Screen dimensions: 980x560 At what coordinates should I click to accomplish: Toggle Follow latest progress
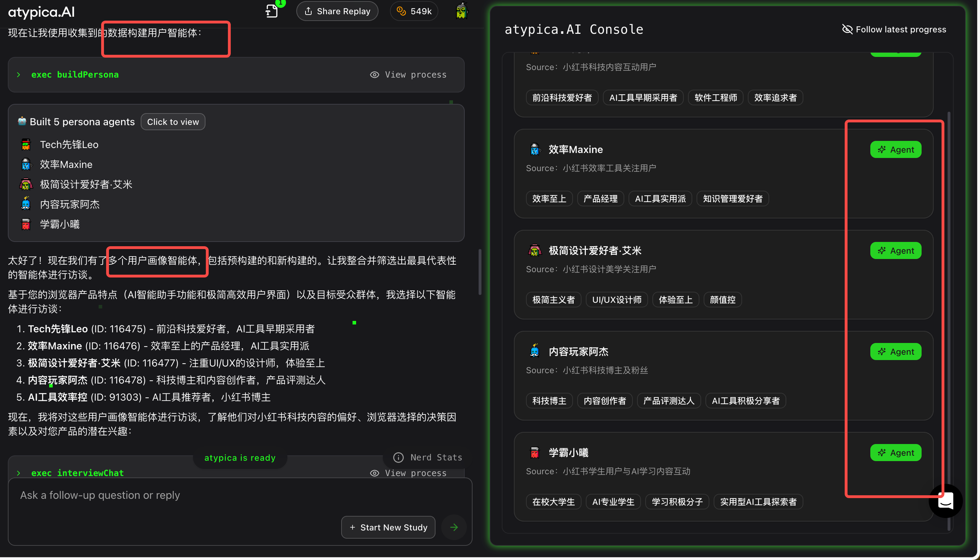point(894,29)
